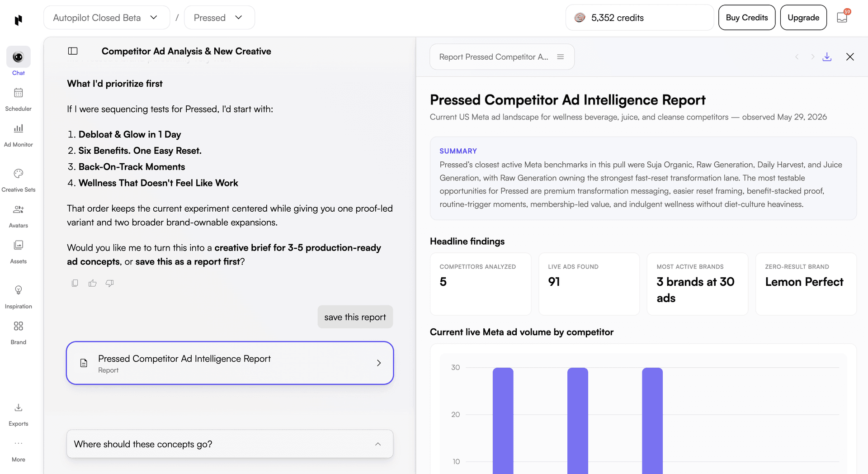This screenshot has height=474, width=868.
Task: Open Inspiration lightbulb icon
Action: click(x=19, y=290)
